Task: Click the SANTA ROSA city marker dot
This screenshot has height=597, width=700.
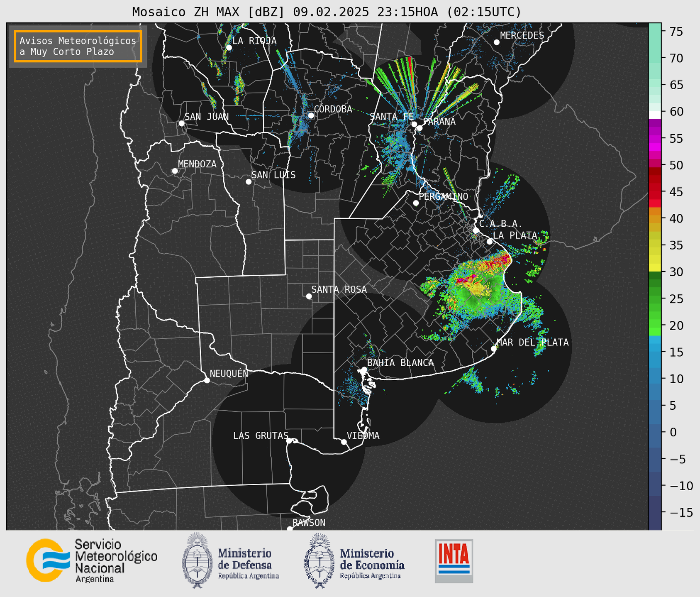Action: point(309,296)
